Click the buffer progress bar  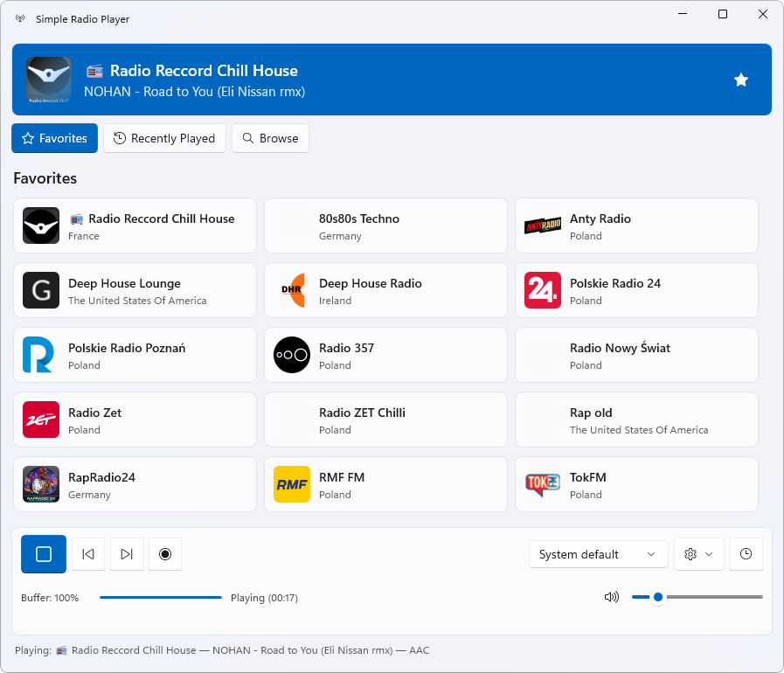tap(161, 598)
